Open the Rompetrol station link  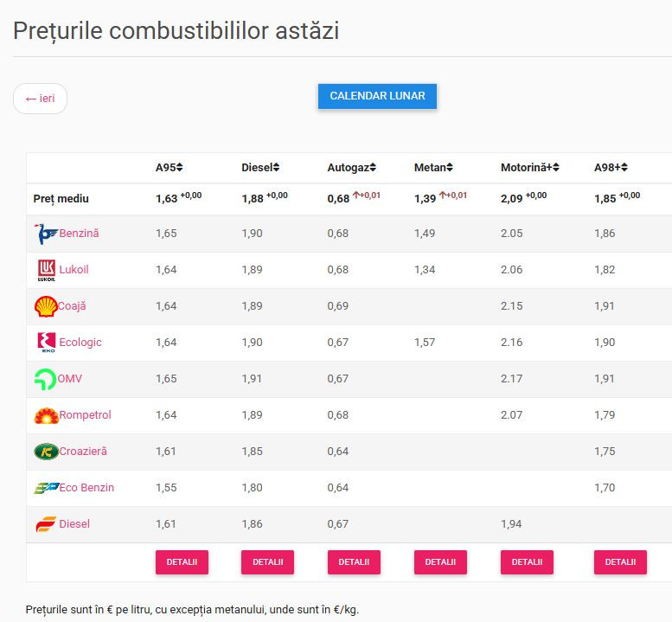(85, 415)
